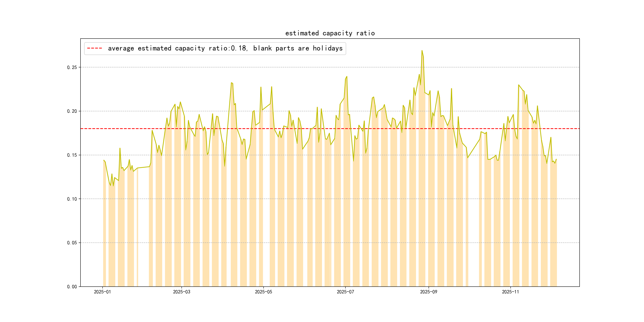Click the 0.15 y-axis tick label
644x322 pixels.
click(72, 155)
